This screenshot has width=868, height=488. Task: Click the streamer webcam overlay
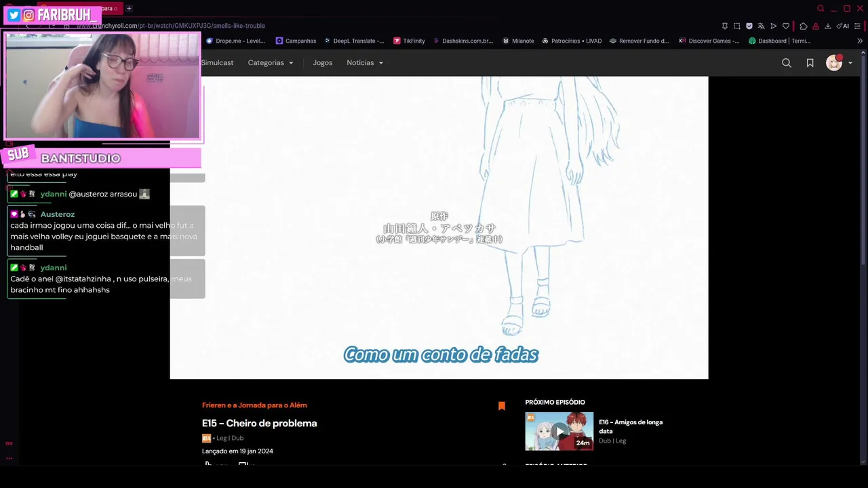(103, 85)
